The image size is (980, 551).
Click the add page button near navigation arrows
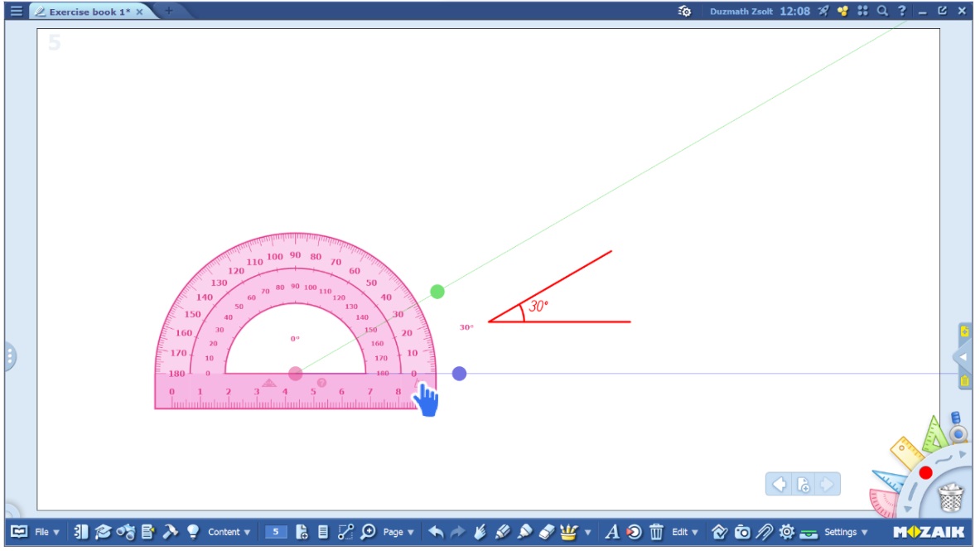coord(803,485)
